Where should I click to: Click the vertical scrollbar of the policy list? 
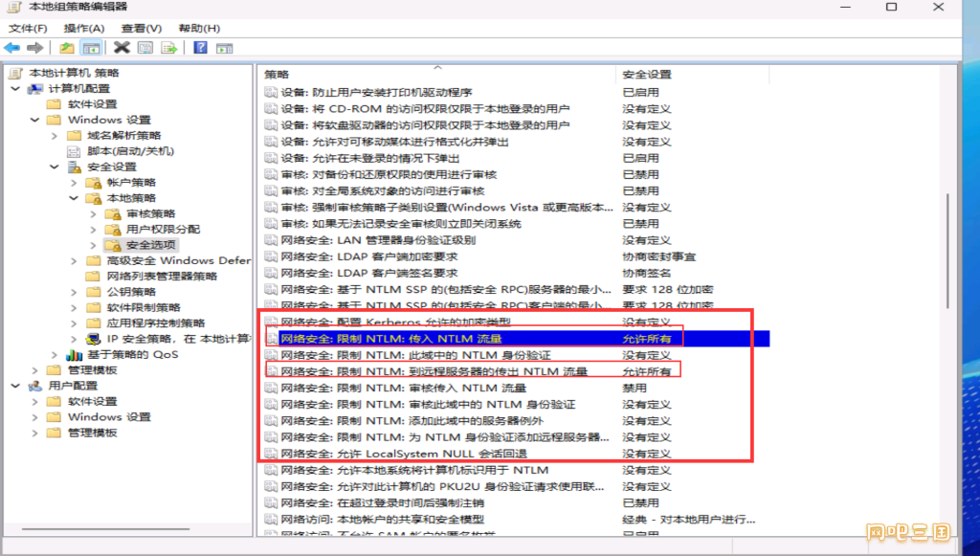point(947,250)
